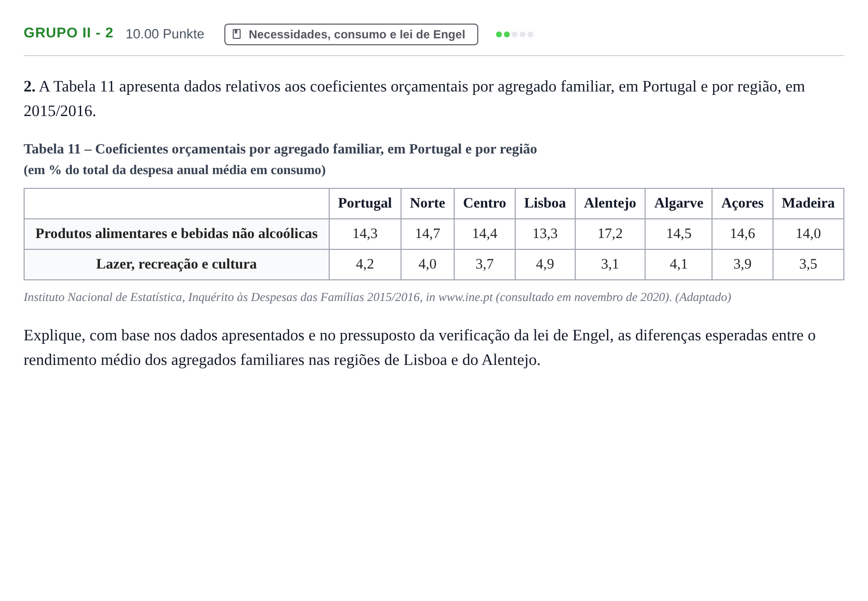Screen dimensions: 868x601
Task: Click the 4,1 Algarve leisure value
Action: (x=679, y=264)
